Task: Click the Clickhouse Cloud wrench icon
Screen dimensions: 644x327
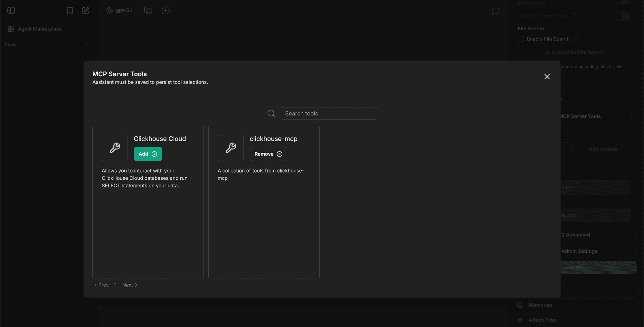Action: click(115, 148)
